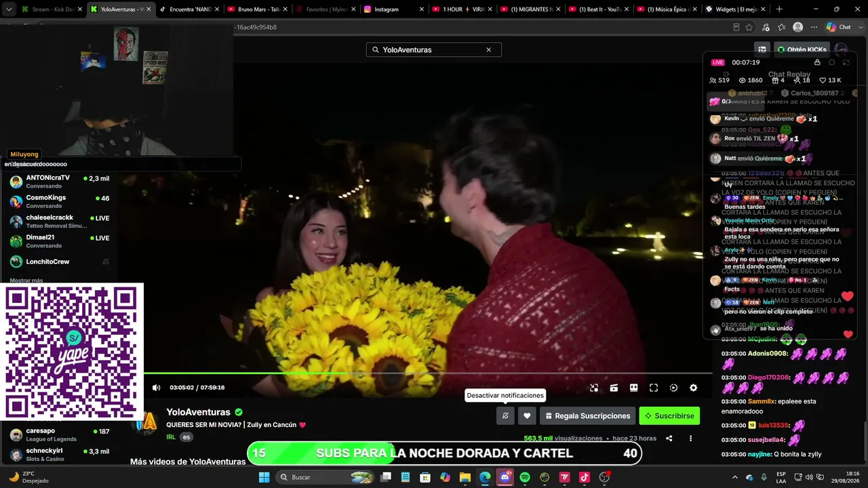Toggle Desactivar notificaciones bell button

tap(505, 415)
